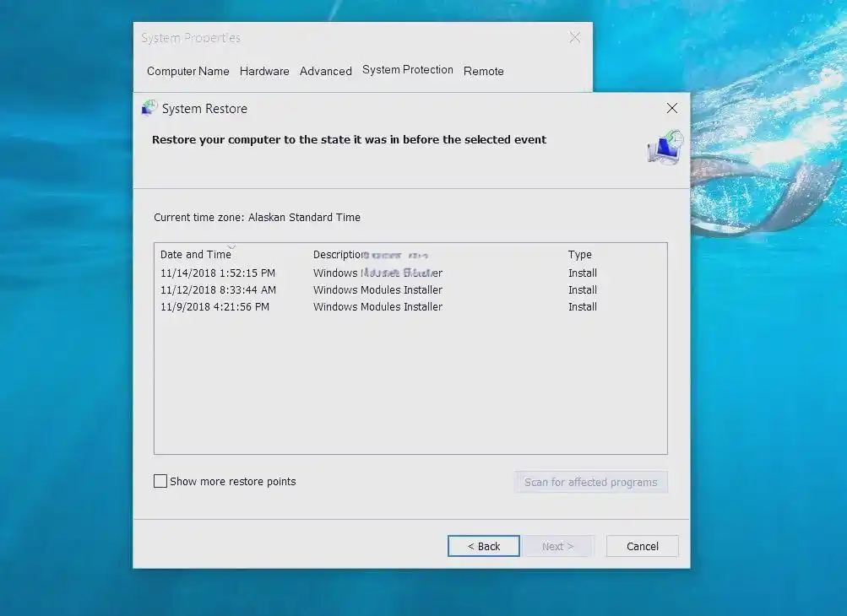
Task: Click Scan for affected programs
Action: pos(591,482)
